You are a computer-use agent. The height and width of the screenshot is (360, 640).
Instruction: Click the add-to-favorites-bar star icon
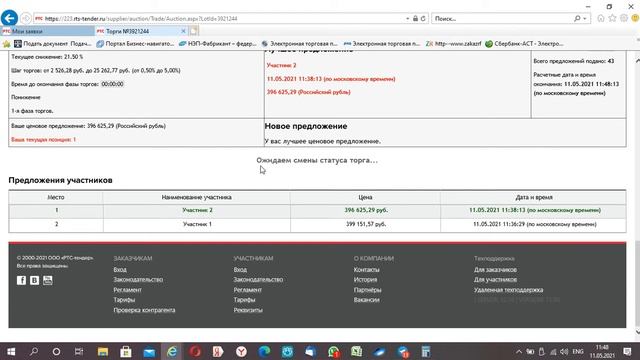7,44
